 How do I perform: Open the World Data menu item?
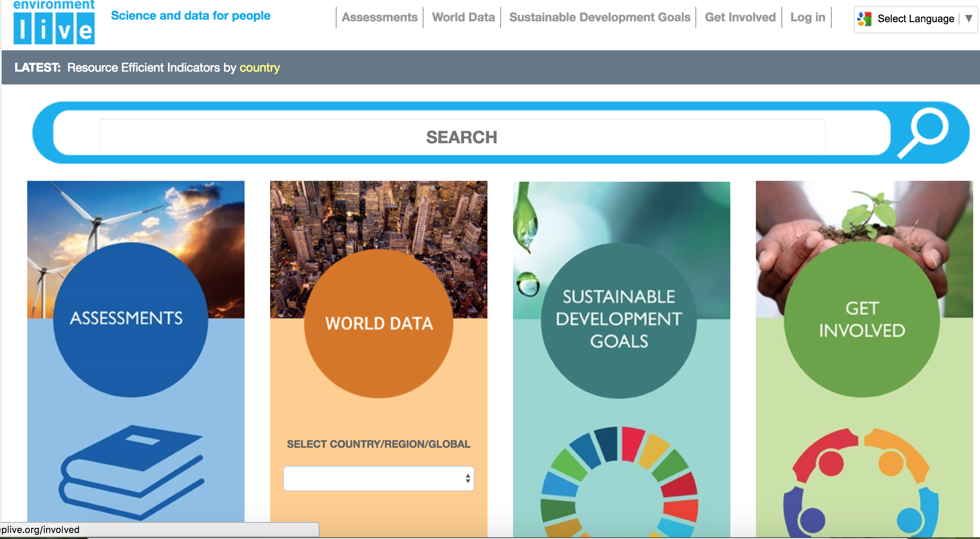click(464, 17)
